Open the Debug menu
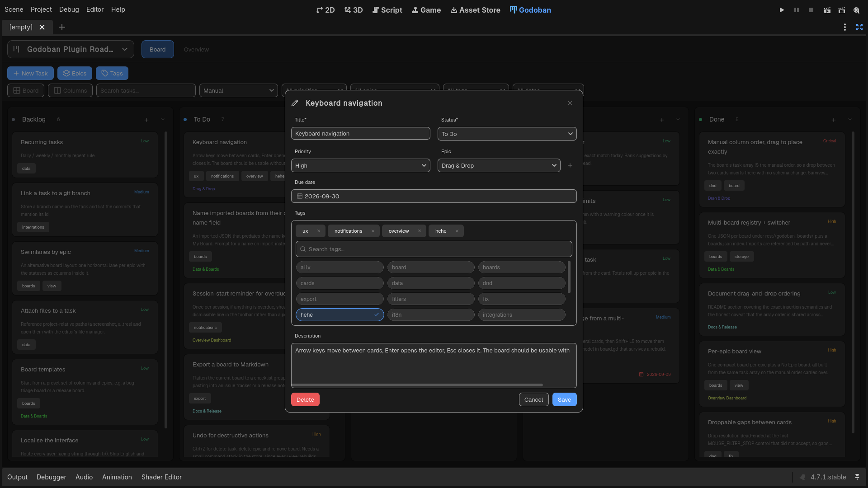 pos(69,9)
